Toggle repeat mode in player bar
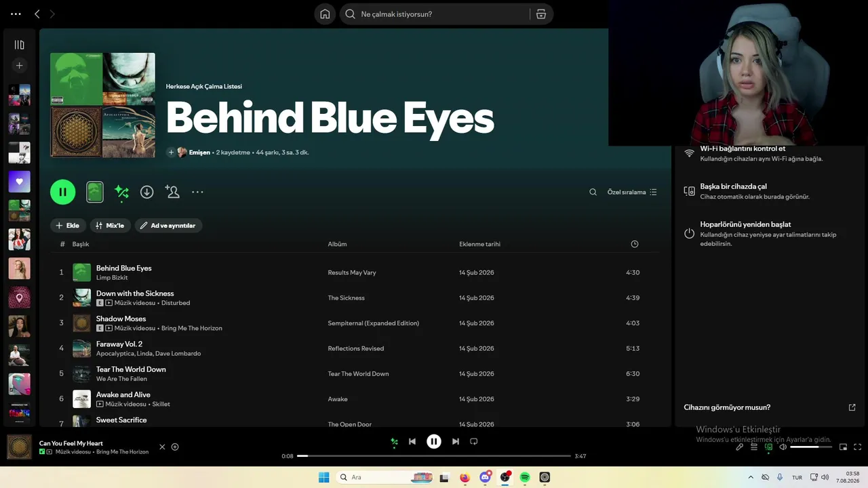868x488 pixels. (474, 441)
